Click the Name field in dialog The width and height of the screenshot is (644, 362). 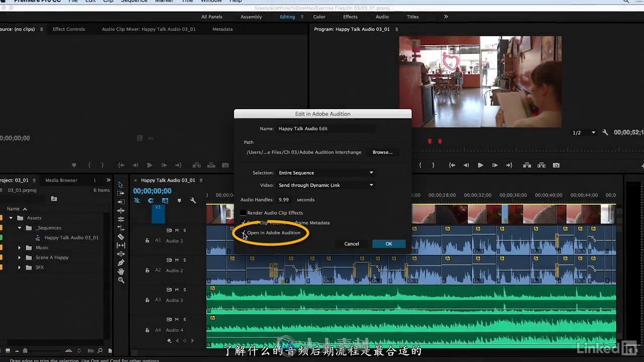326,129
